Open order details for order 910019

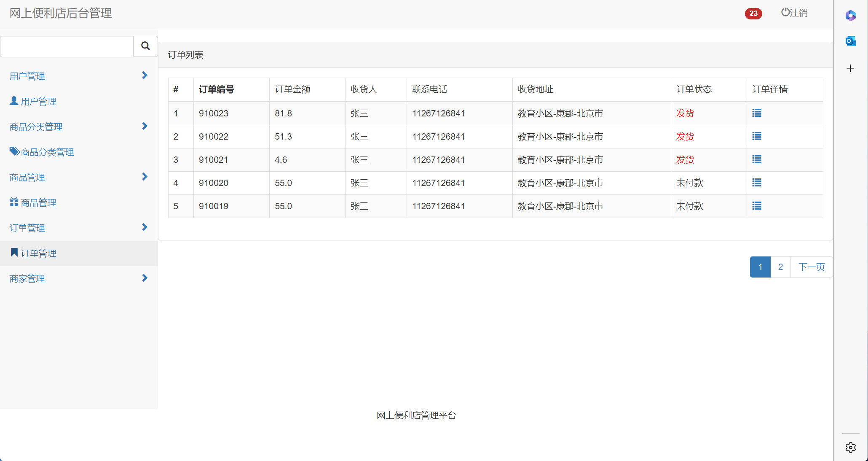pos(756,206)
